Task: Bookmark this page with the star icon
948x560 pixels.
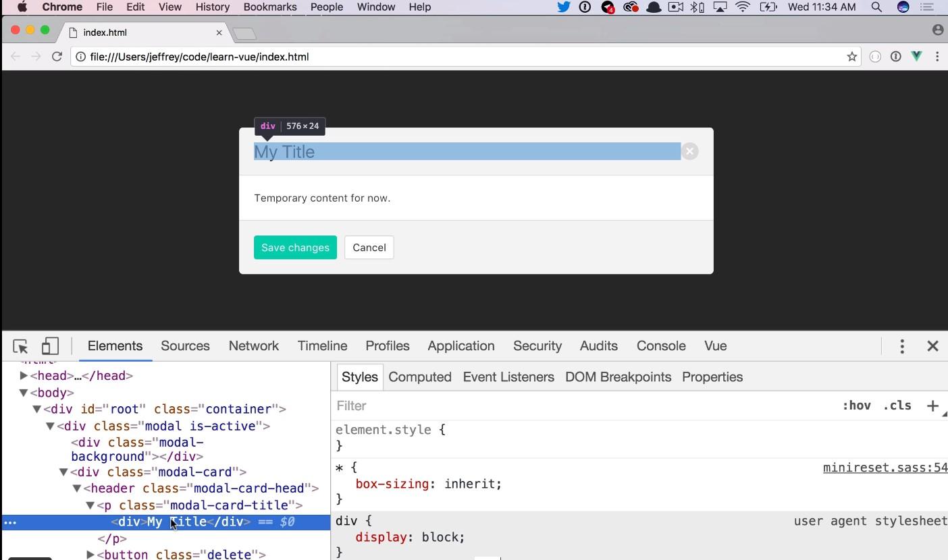Action: (x=852, y=57)
